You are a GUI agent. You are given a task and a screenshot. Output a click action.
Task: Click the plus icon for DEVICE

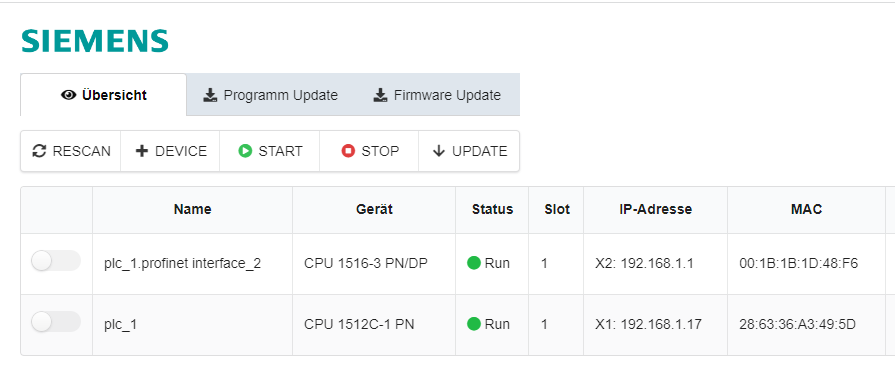tap(142, 151)
